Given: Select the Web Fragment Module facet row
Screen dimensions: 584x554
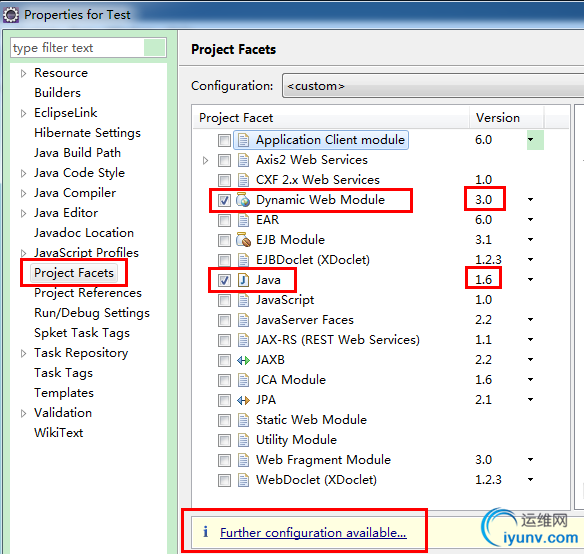Looking at the screenshot, I should pyautogui.click(x=323, y=460).
